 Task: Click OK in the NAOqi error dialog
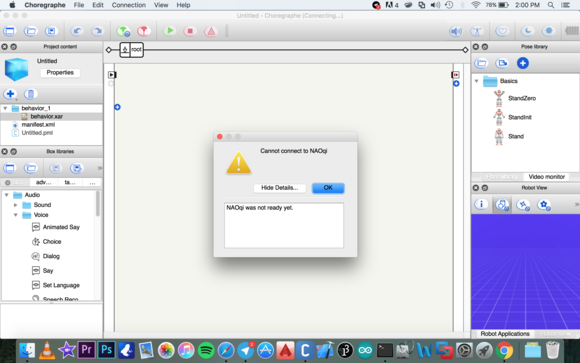[x=328, y=188]
